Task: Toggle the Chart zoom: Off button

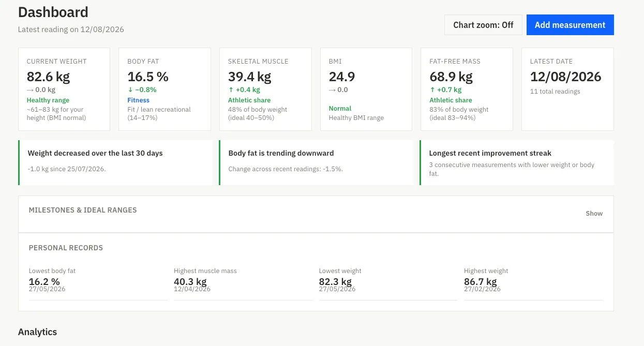Action: tap(483, 25)
